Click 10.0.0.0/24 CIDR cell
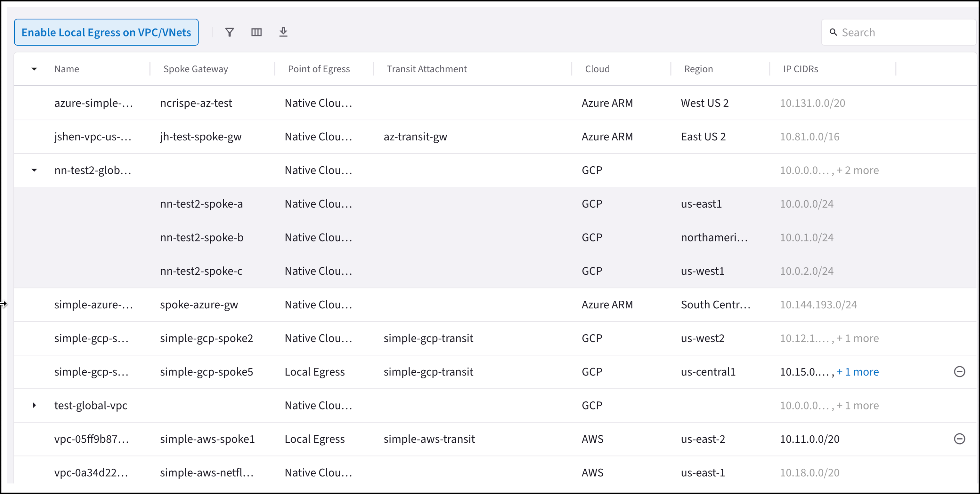The image size is (980, 494). (806, 204)
